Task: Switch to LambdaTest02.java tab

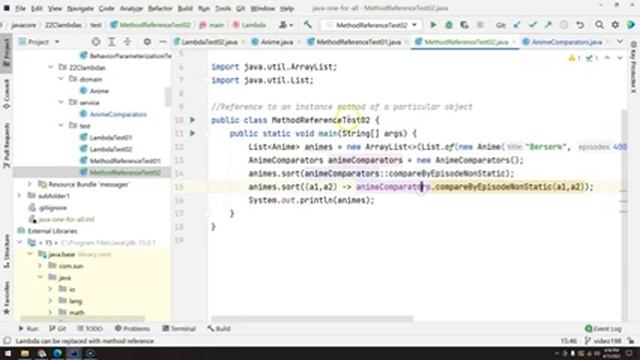Action: click(x=209, y=42)
